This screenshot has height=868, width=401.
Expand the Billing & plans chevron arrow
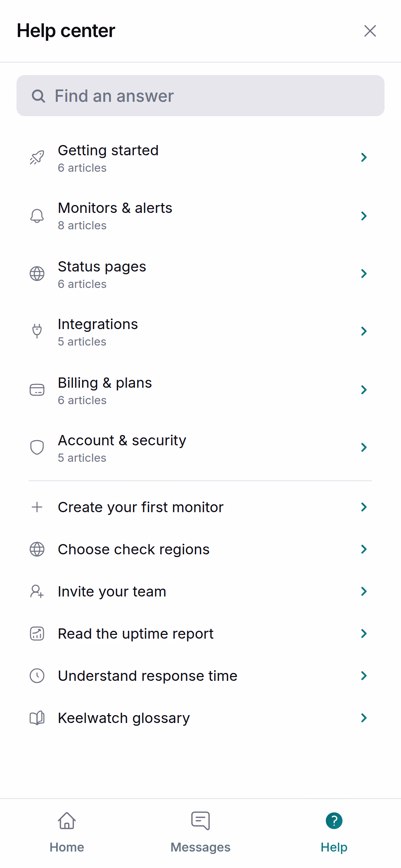point(364,390)
